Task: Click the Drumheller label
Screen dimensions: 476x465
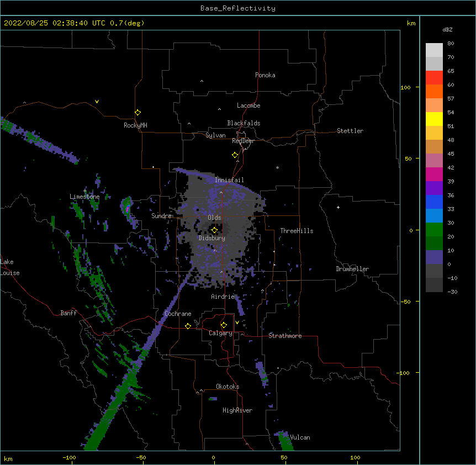Action: pyautogui.click(x=352, y=269)
